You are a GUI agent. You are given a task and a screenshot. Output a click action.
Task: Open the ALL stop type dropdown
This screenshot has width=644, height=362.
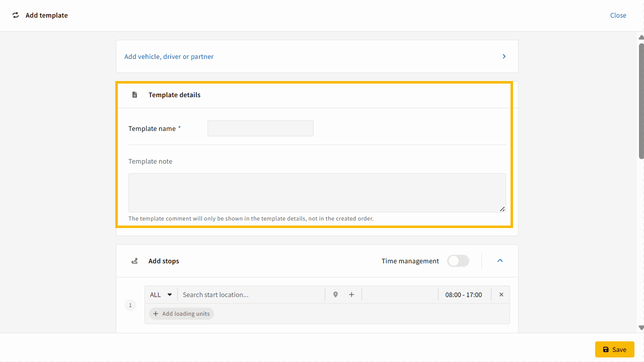[161, 295]
